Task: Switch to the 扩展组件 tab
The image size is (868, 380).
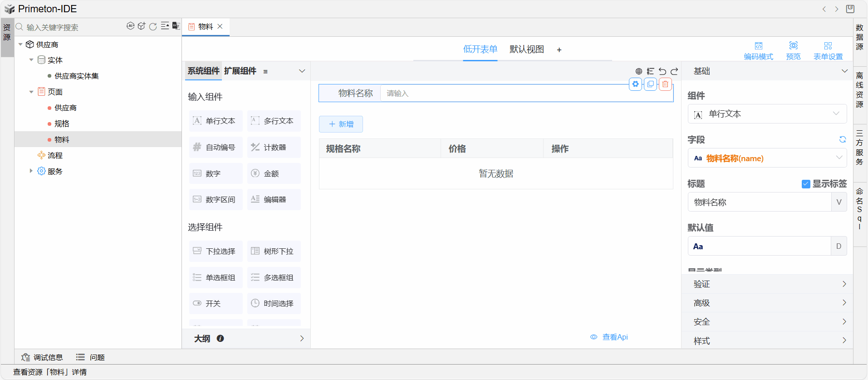Action: tap(240, 71)
